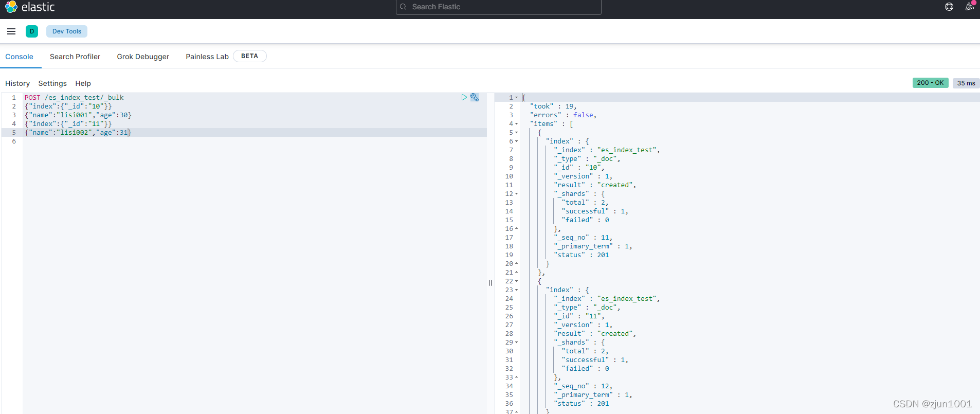Image resolution: width=980 pixels, height=414 pixels.
Task: Place cursor on the lisi002 document line
Action: (78, 132)
